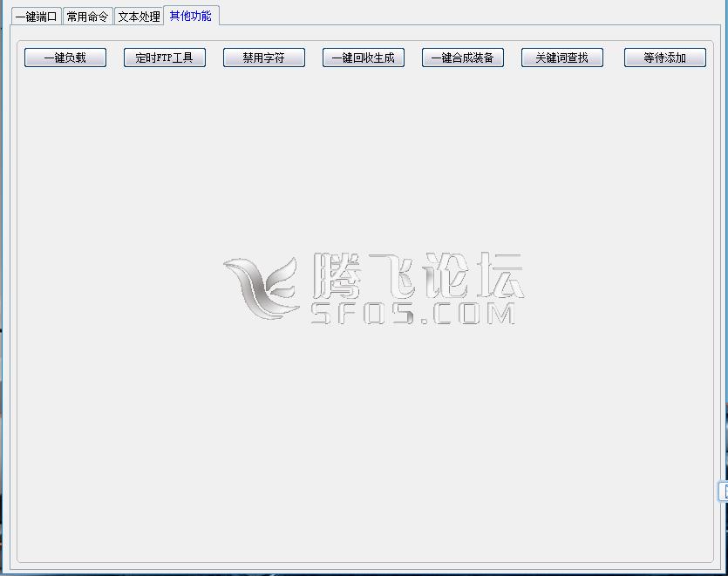Open 关键词查找 tool
Screen dimensions: 728x576
pyautogui.click(x=562, y=58)
